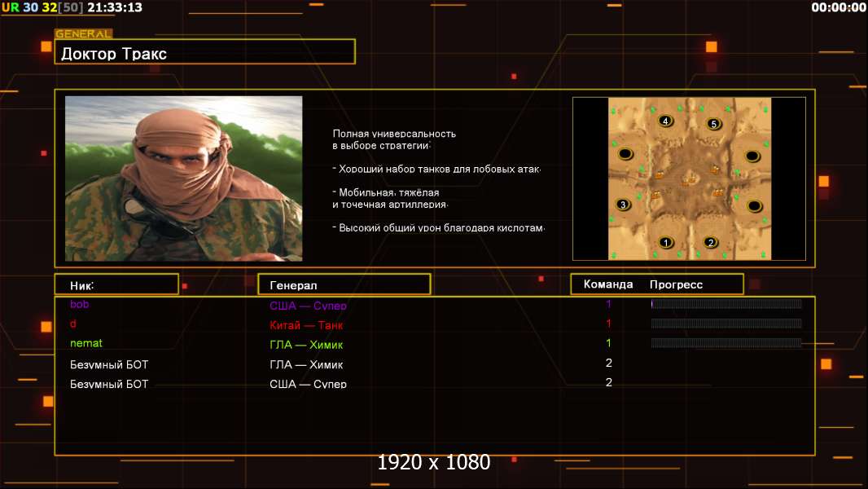The height and width of the screenshot is (489, 868).
Task: Select player name 'bob'
Action: pyautogui.click(x=79, y=304)
